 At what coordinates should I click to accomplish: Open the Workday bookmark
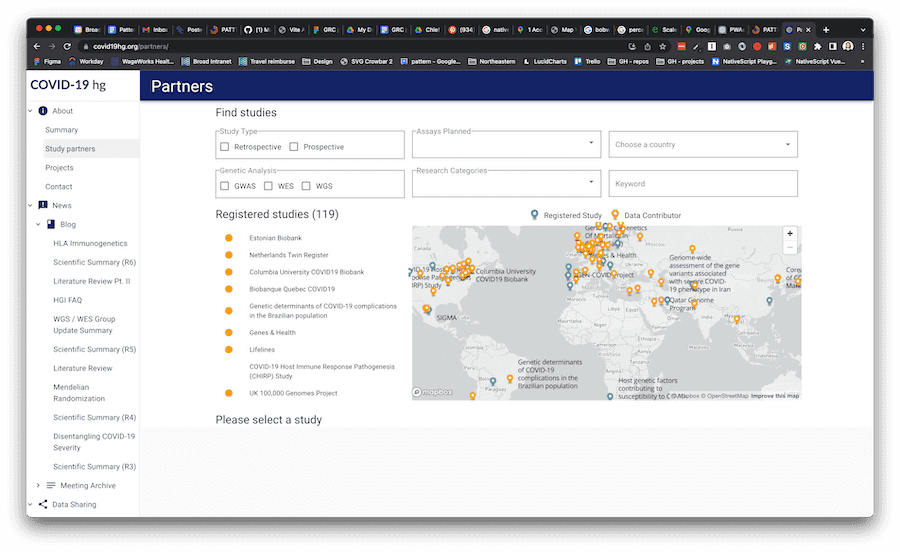coord(86,61)
